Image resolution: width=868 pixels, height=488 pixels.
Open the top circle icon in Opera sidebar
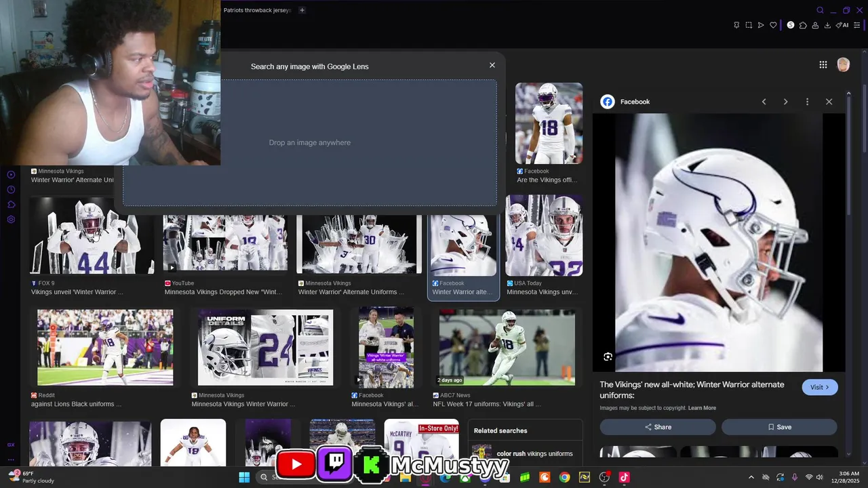pyautogui.click(x=11, y=175)
